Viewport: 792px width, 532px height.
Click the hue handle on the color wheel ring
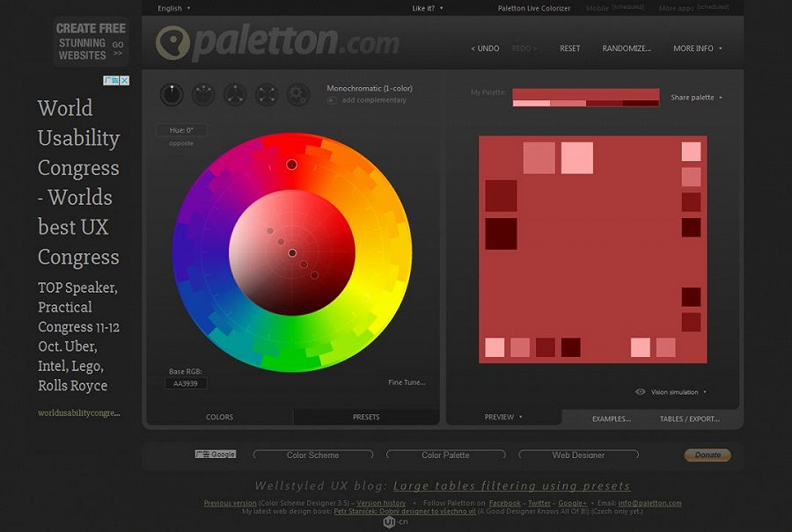point(291,164)
